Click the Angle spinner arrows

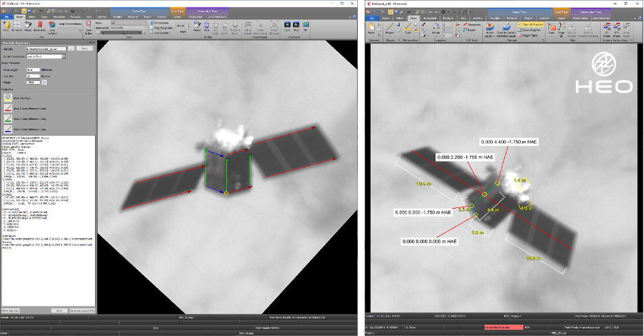point(189,25)
